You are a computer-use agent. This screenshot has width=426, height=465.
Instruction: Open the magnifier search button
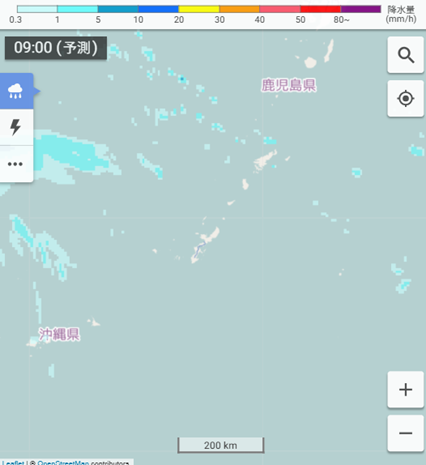(x=405, y=55)
